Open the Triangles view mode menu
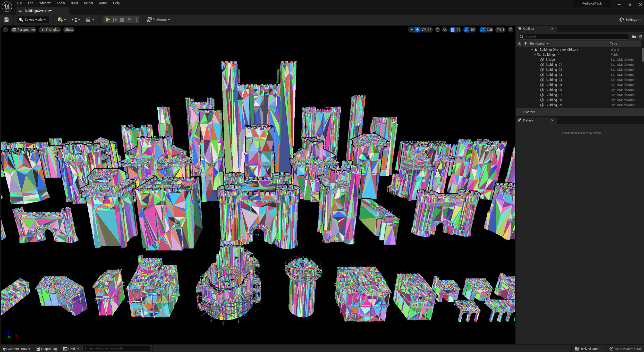 50,30
